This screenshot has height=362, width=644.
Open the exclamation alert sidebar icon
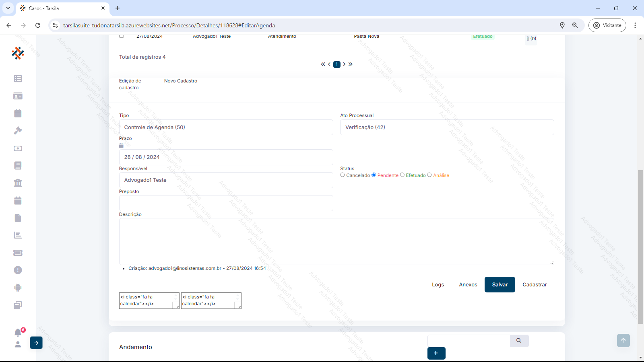[x=18, y=270]
